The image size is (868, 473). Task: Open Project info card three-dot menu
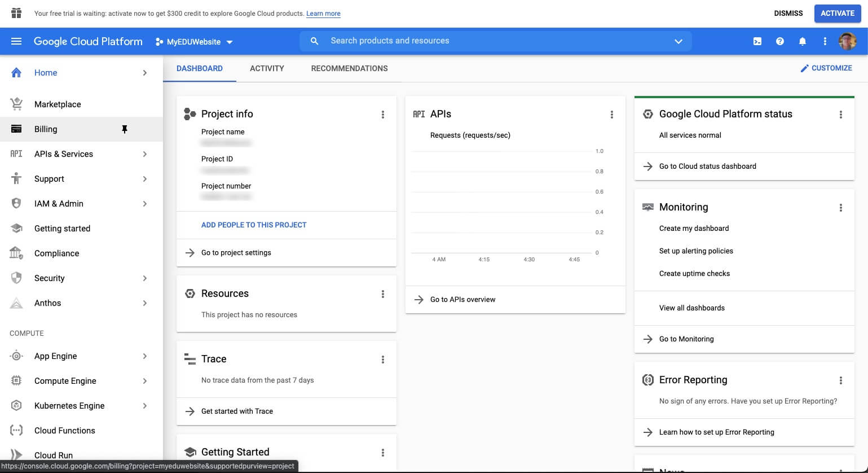point(383,115)
